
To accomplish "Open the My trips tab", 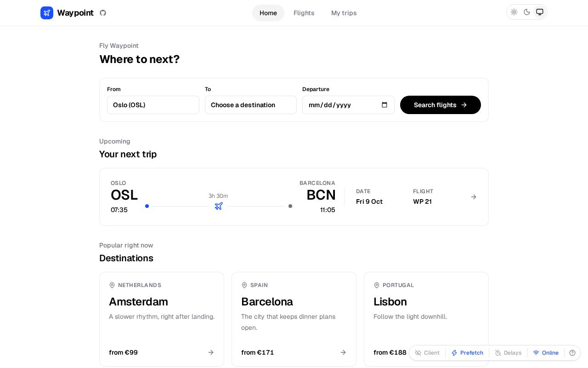I will coord(344,13).
